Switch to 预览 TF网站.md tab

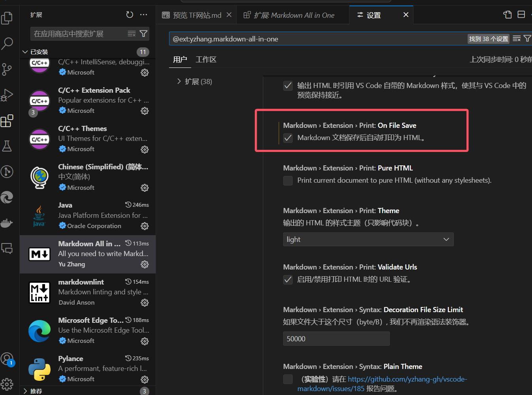(x=197, y=15)
